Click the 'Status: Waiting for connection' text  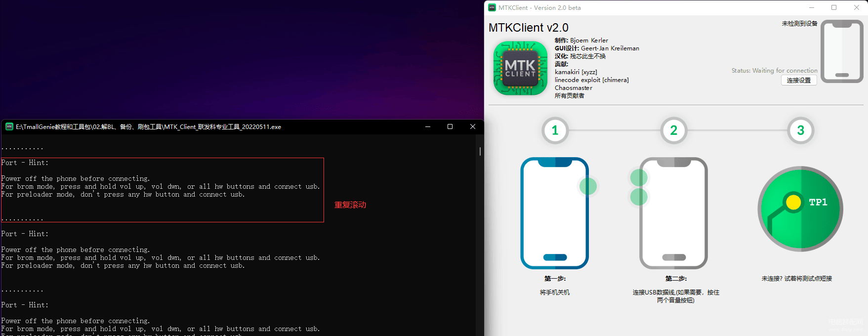pos(775,71)
